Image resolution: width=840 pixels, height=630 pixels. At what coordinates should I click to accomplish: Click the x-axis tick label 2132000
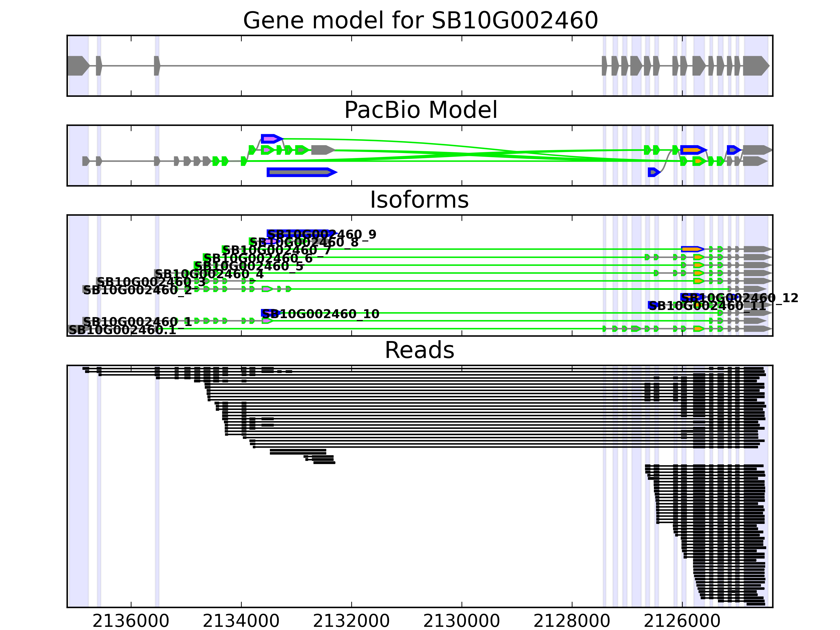351,621
